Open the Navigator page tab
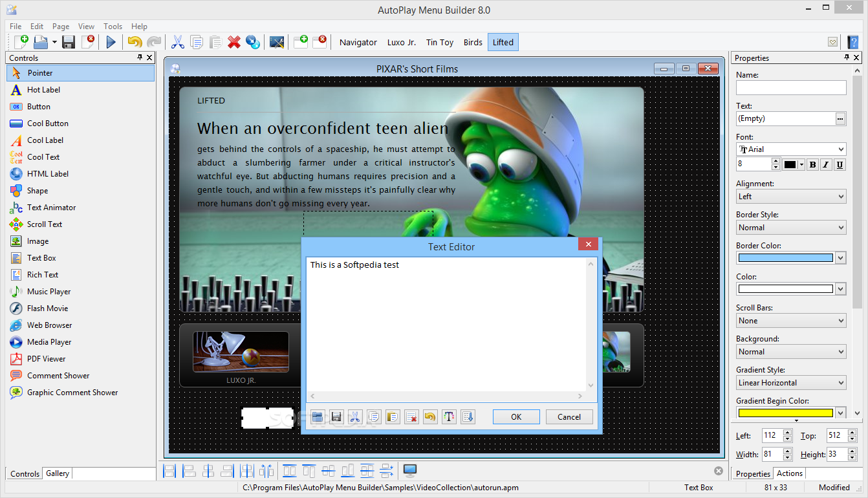The image size is (868, 498). [358, 42]
